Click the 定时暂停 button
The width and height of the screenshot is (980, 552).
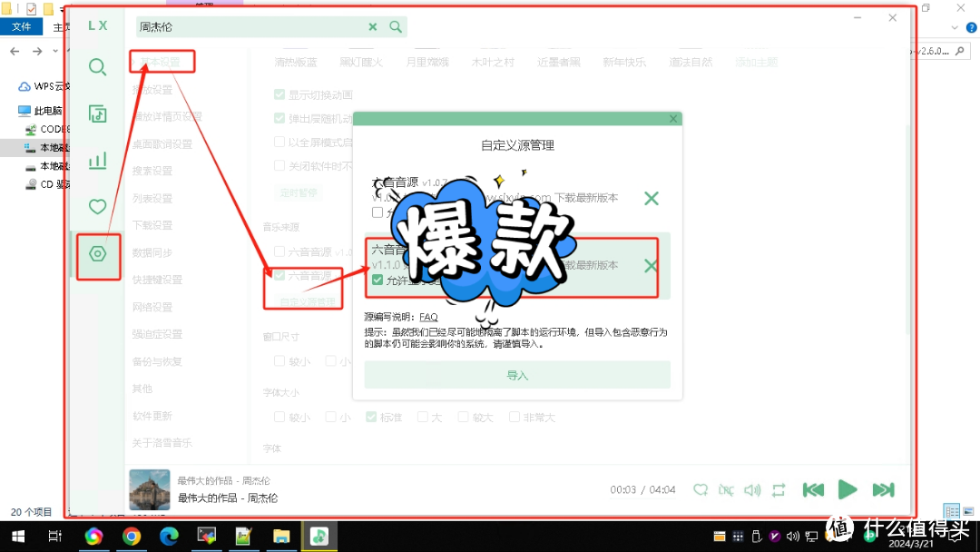tap(299, 192)
